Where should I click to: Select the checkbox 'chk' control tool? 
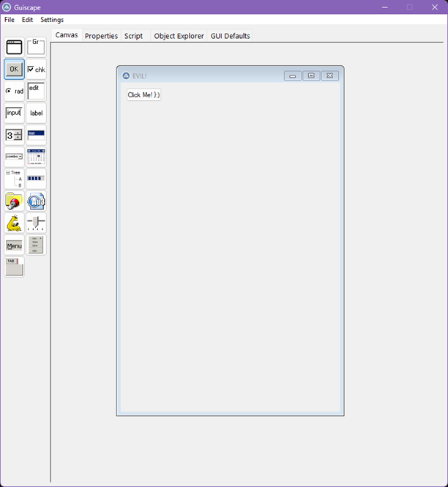click(36, 70)
